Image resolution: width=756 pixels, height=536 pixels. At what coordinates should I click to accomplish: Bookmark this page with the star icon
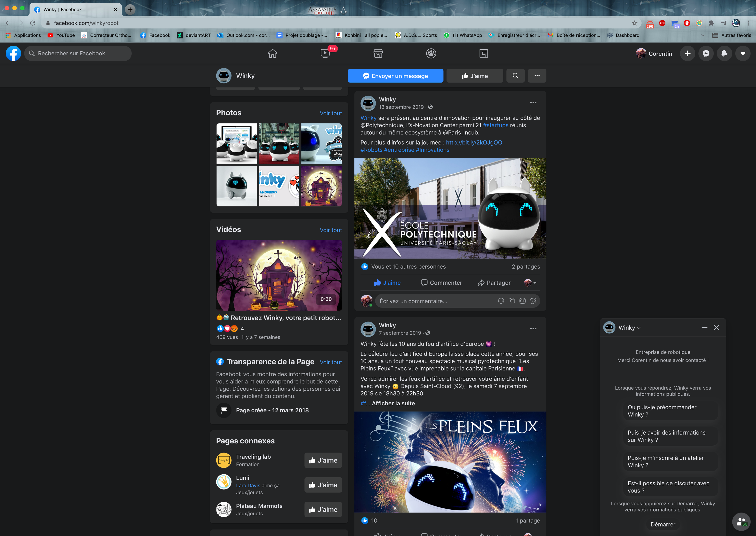pos(635,23)
